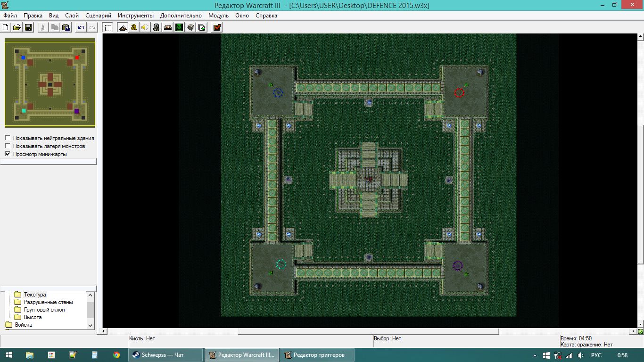
Task: Click the volume speaker tray icon
Action: pyautogui.click(x=580, y=355)
